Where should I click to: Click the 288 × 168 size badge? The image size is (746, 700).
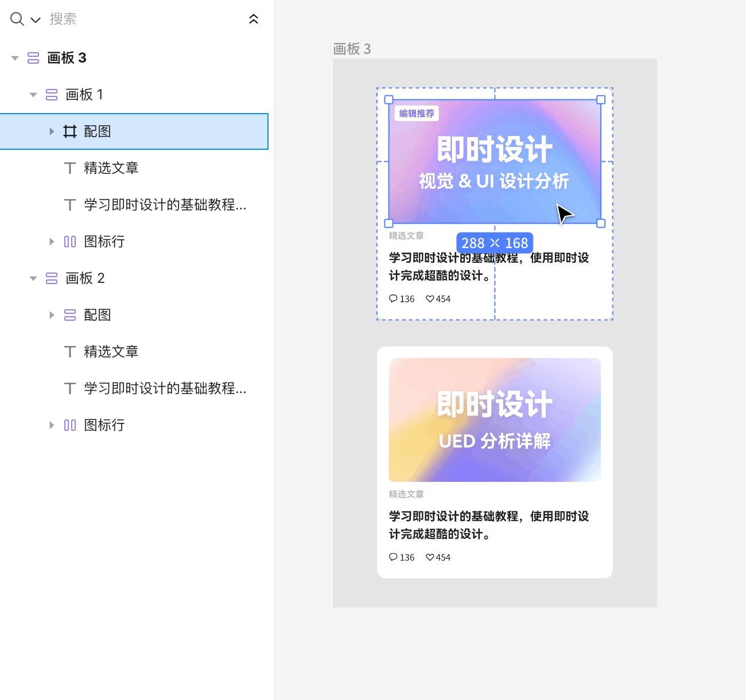coord(495,243)
